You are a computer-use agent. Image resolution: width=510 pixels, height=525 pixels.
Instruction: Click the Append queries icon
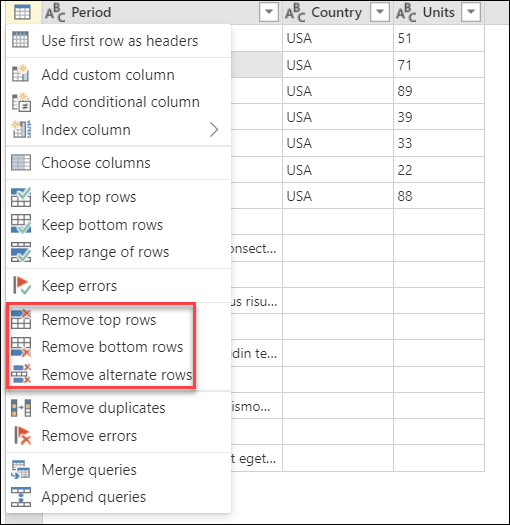tap(21, 497)
